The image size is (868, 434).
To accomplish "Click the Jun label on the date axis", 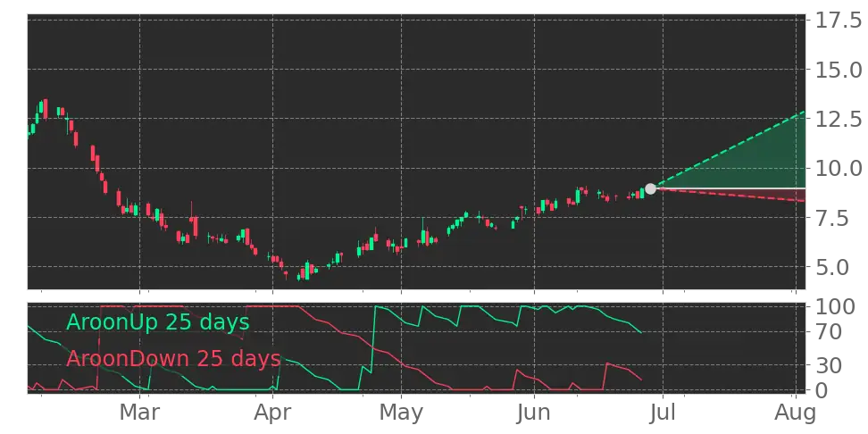I will 534,413.
